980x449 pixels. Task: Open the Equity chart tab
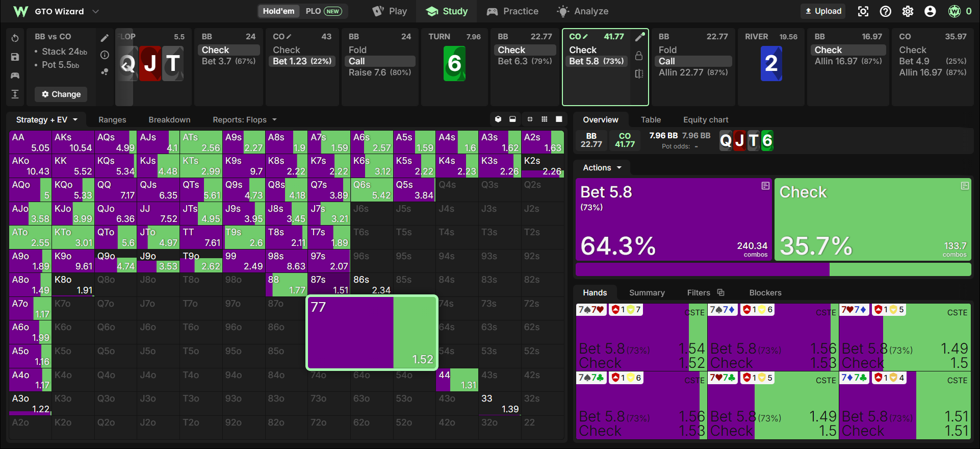click(706, 119)
